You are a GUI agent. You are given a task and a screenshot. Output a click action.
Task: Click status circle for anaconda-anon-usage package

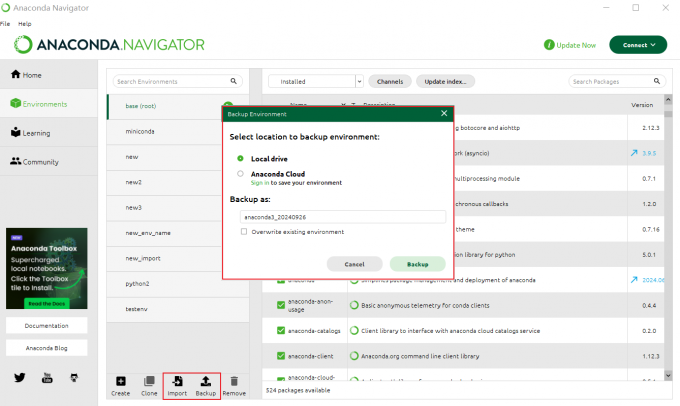click(354, 305)
